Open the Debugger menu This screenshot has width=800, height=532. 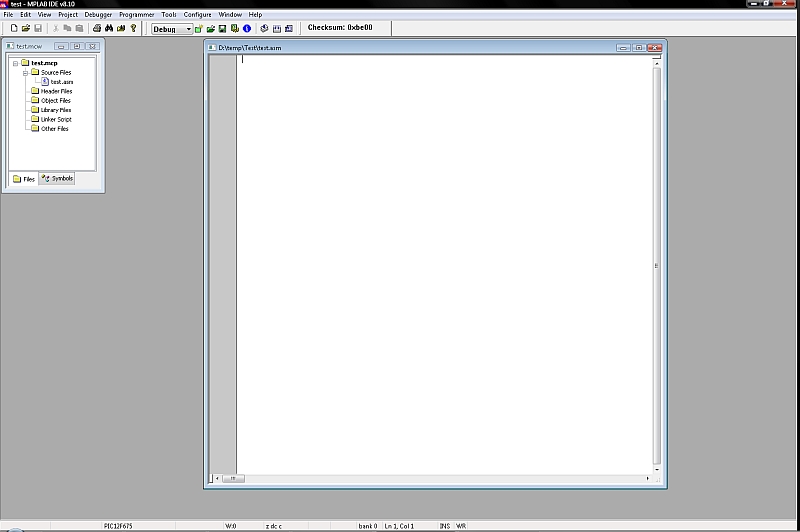pyautogui.click(x=98, y=15)
